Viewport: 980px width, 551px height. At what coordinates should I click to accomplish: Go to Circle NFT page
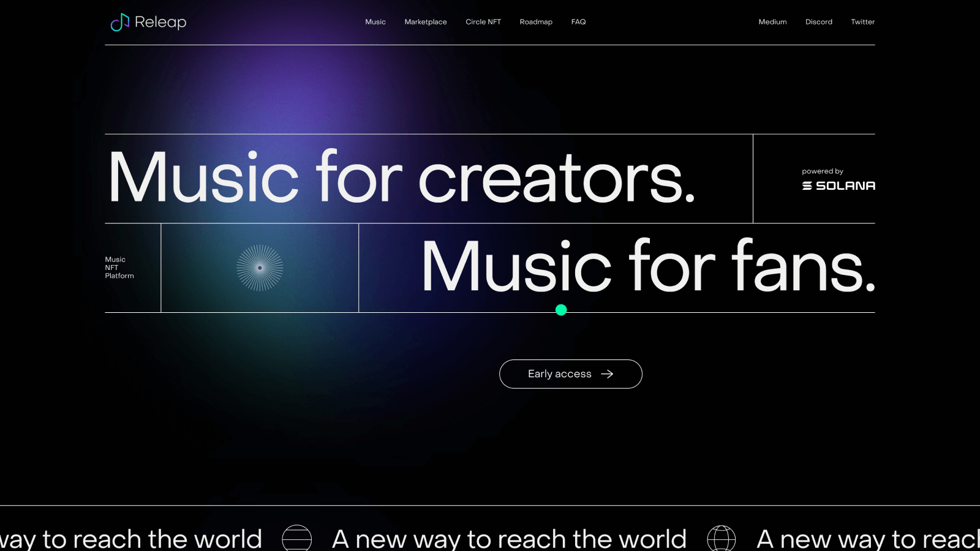pos(483,22)
